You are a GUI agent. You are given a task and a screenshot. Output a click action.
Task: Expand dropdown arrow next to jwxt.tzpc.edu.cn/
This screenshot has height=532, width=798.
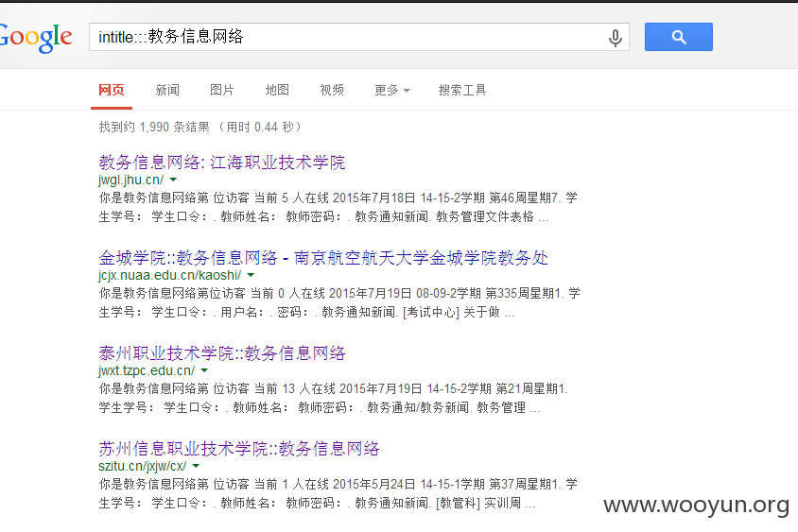point(204,370)
